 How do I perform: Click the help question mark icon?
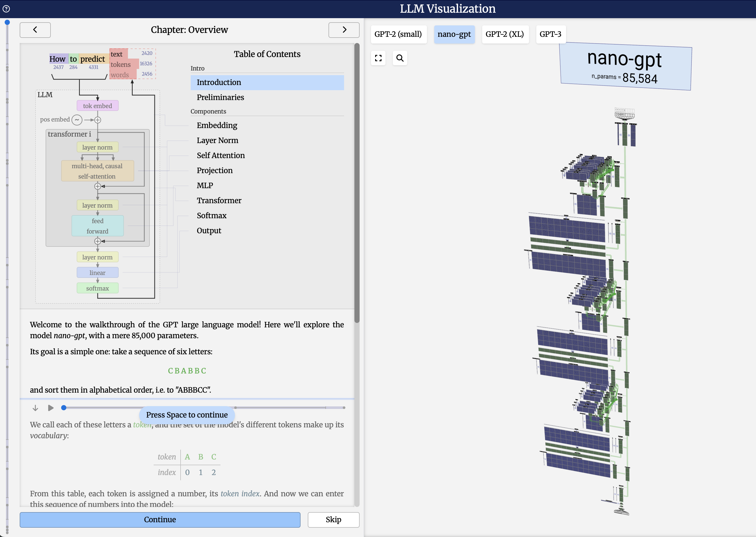tap(6, 9)
